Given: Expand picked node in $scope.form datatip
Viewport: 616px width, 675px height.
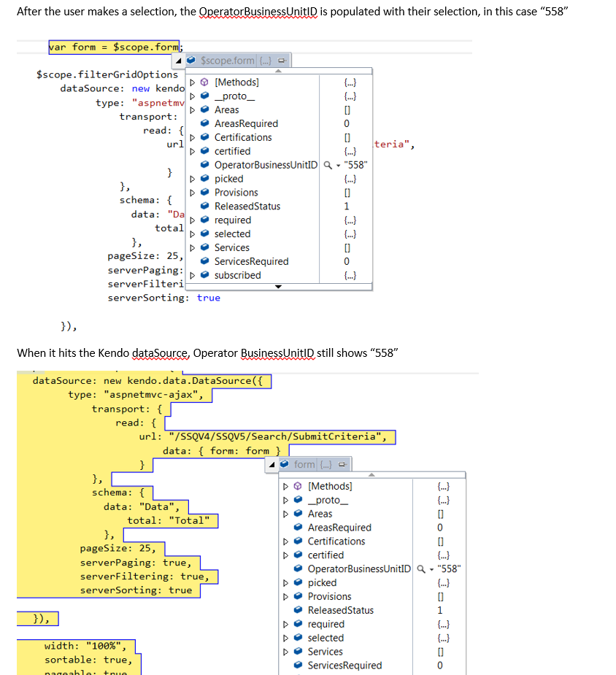Looking at the screenshot, I should [193, 179].
